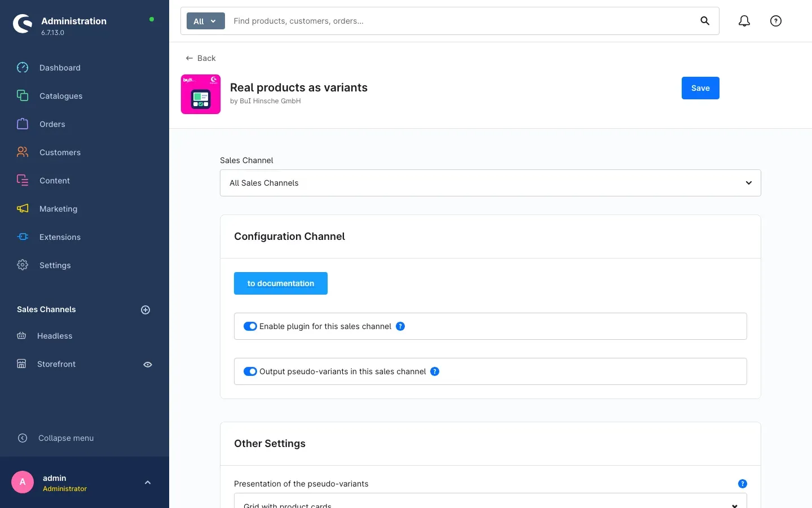
Task: Open the Customers people icon
Action: 23,152
